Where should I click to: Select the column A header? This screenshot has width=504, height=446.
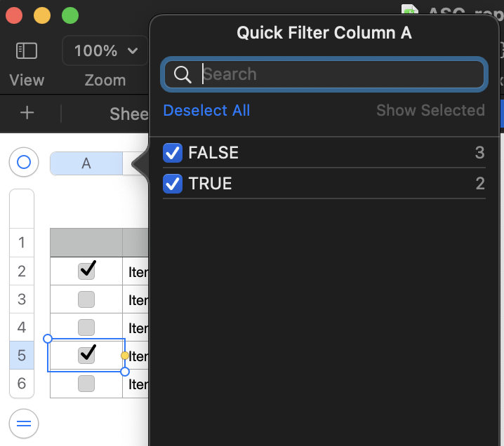pyautogui.click(x=86, y=163)
